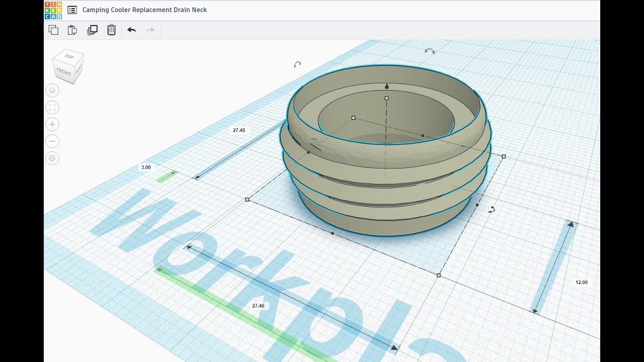Click the Fit all in view icon
This screenshot has height=362, width=644.
[x=52, y=107]
